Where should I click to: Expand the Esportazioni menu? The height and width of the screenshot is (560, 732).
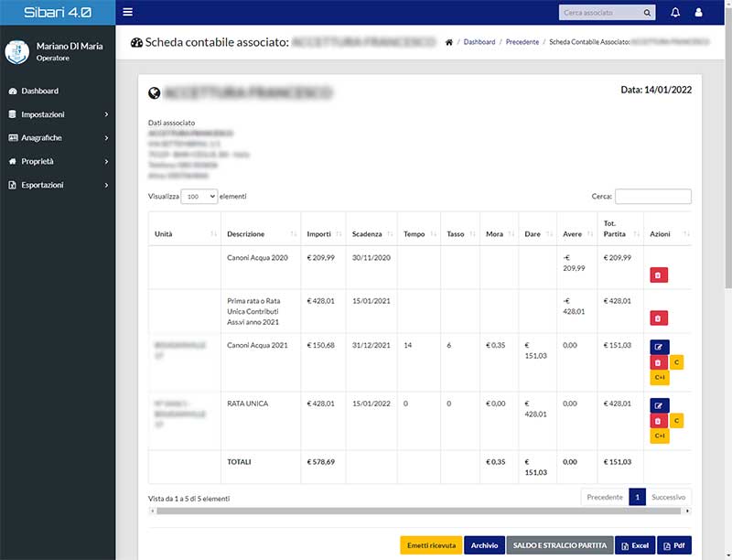[x=58, y=185]
